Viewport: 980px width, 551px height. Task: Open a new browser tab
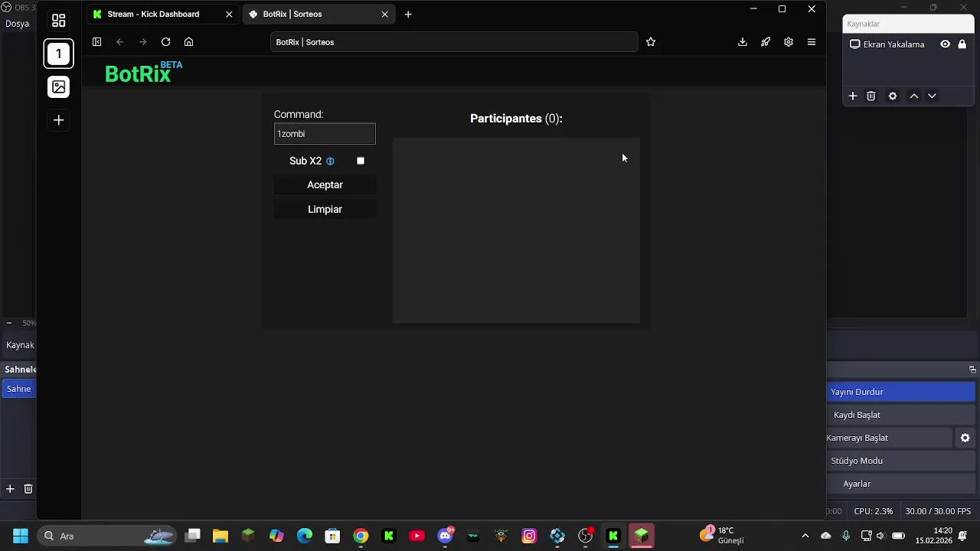(408, 14)
